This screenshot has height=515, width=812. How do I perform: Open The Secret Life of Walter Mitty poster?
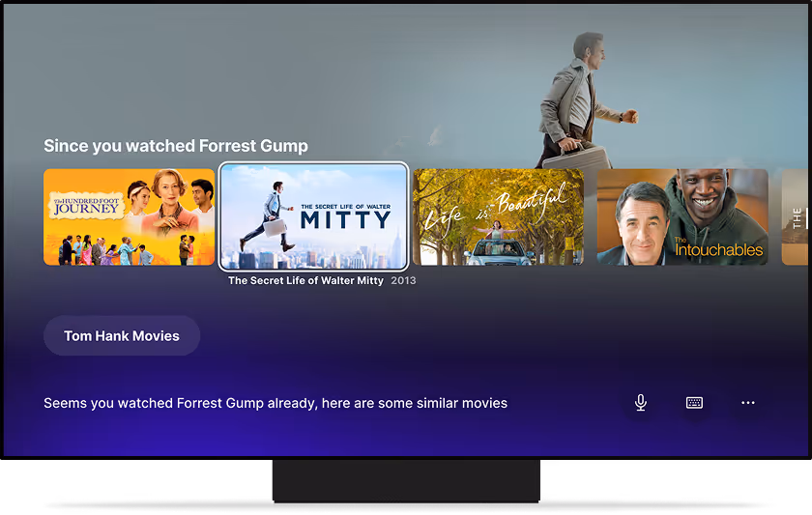313,216
